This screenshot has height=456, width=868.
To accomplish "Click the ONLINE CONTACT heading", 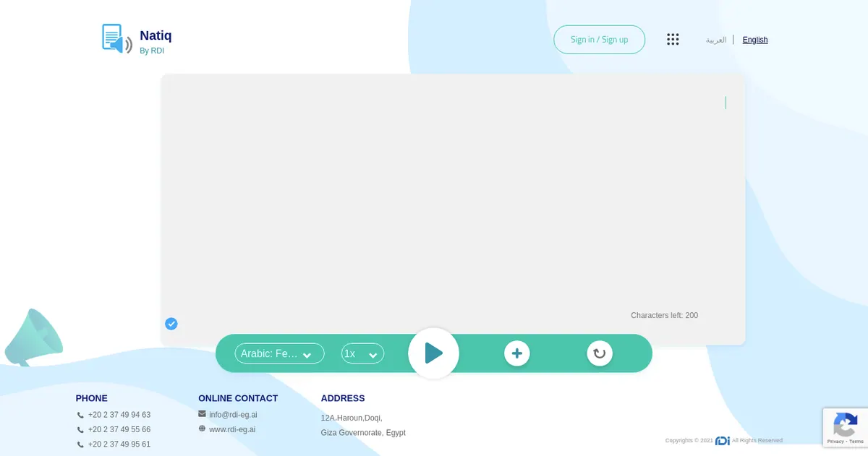I will click(x=238, y=398).
